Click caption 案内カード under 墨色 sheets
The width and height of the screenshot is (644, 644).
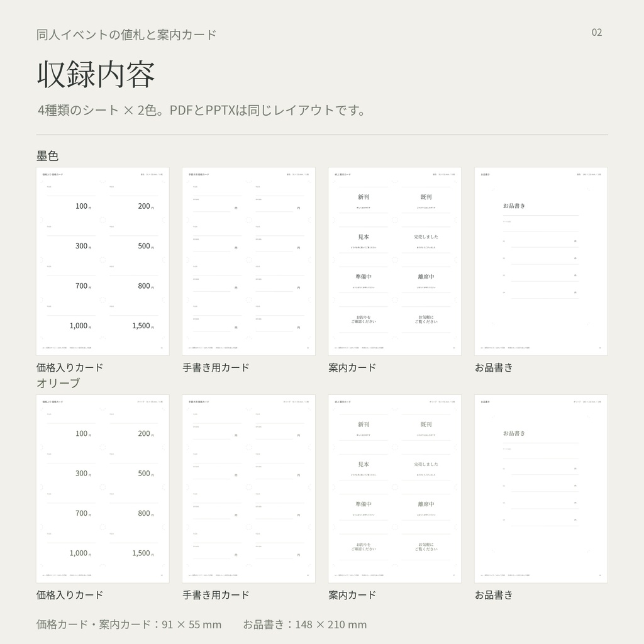click(x=352, y=367)
